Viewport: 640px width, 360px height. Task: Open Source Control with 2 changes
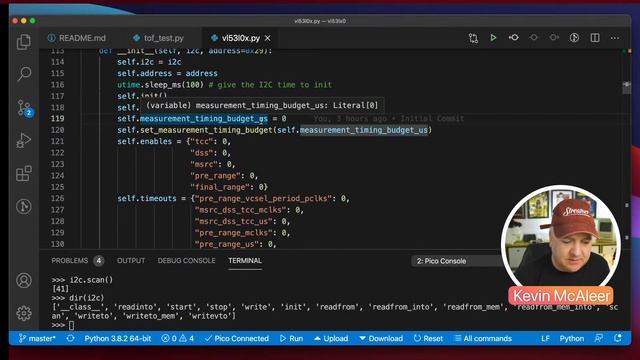pos(24,108)
